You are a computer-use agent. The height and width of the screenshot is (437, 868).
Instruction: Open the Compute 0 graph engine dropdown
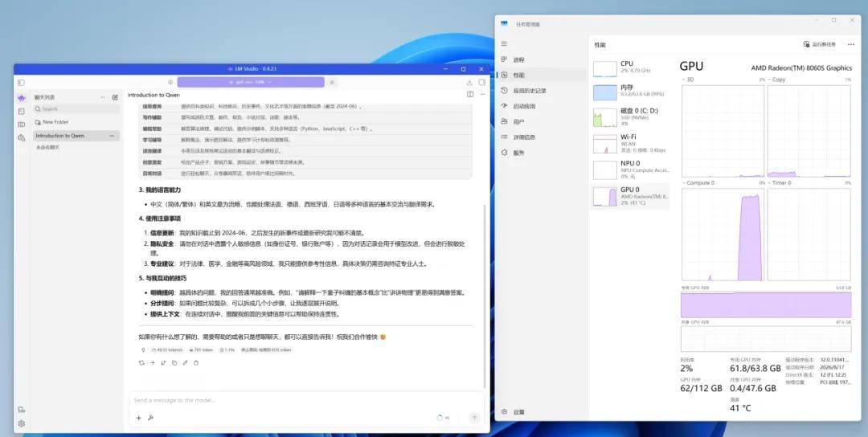coord(698,182)
